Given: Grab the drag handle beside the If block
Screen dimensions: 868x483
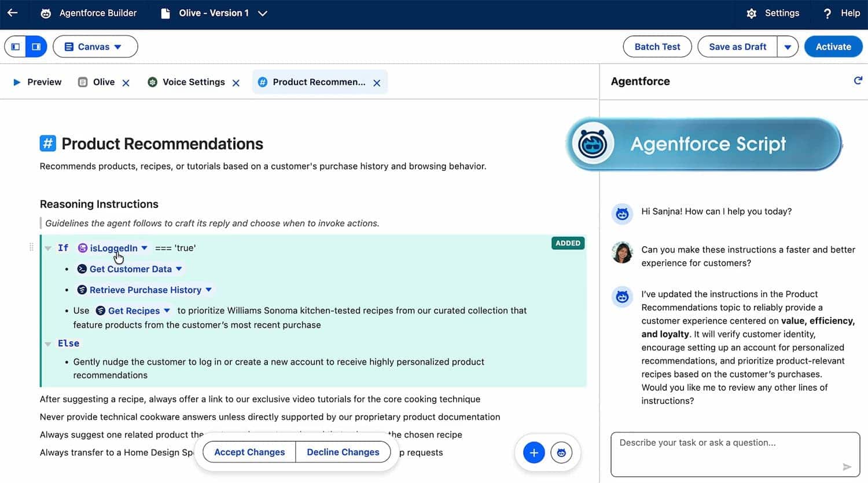Looking at the screenshot, I should [31, 247].
